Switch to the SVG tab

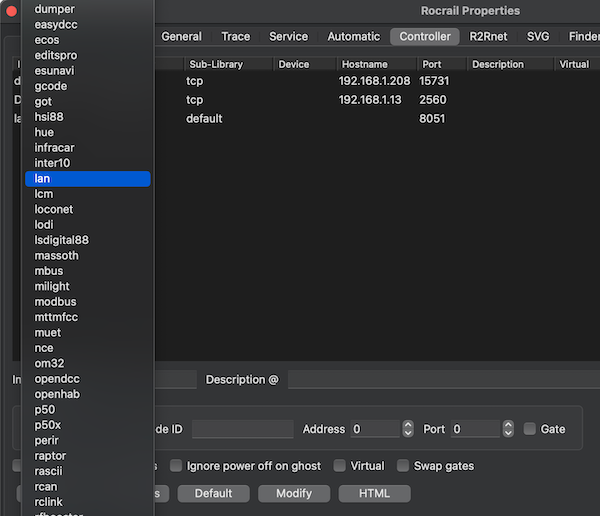[538, 36]
